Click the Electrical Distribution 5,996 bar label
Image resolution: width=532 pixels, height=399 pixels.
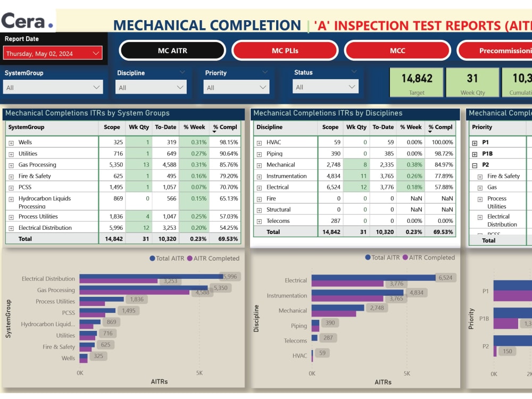[230, 277]
